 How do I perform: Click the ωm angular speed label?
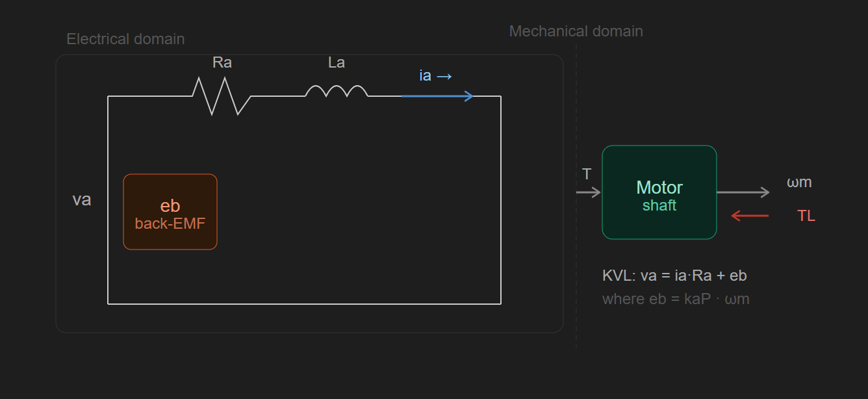click(799, 183)
